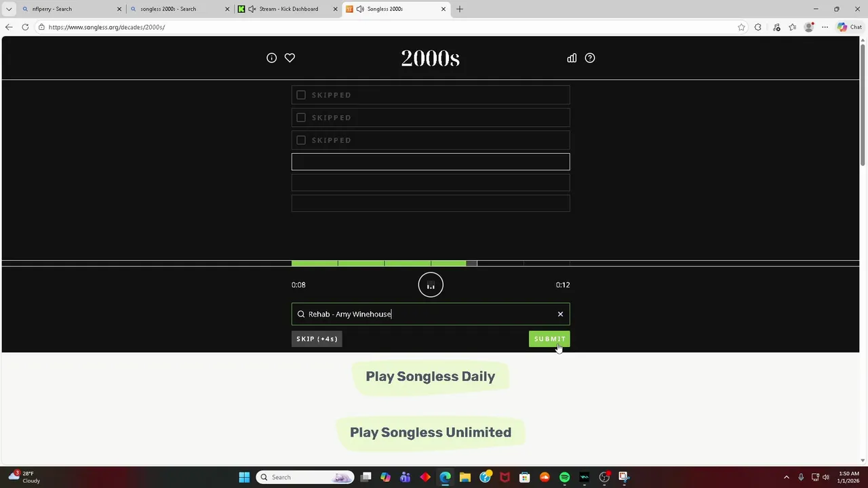
Task: Expand the tab actions menu dropdown
Action: tap(9, 9)
